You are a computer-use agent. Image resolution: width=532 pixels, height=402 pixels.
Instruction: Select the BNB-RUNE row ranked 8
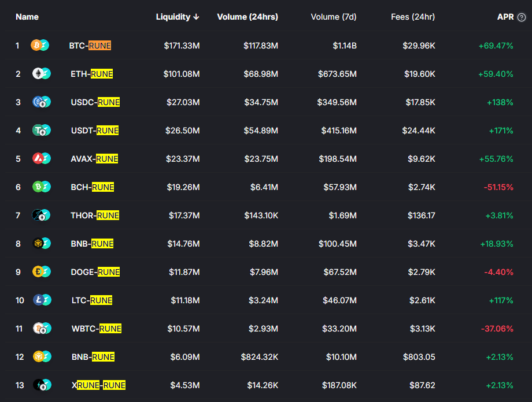point(266,243)
